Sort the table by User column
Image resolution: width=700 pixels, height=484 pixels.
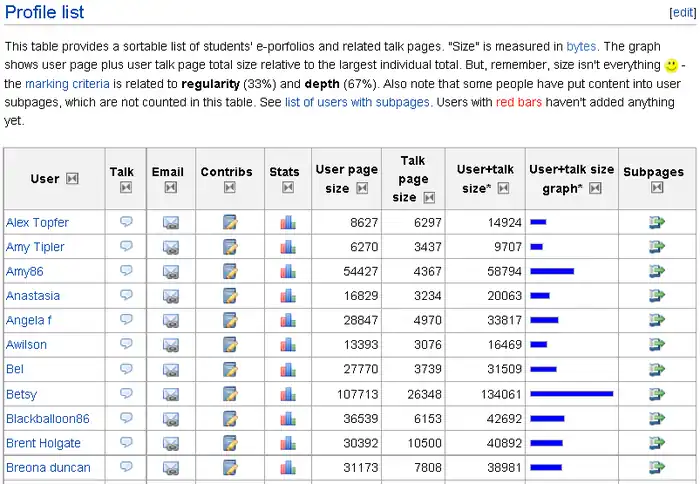pos(72,179)
